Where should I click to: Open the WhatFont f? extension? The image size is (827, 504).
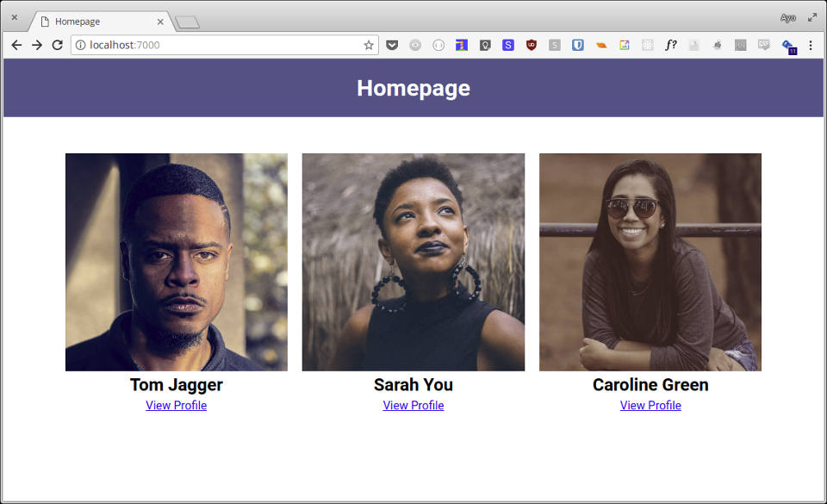coord(670,46)
